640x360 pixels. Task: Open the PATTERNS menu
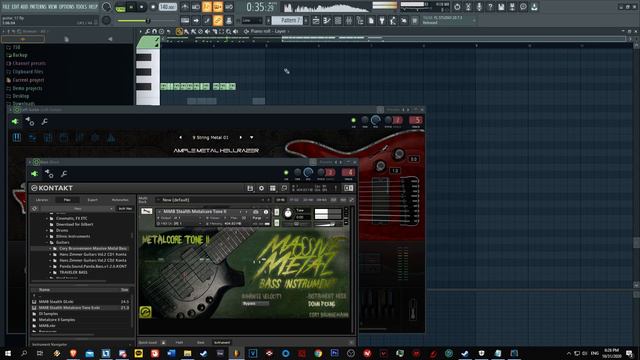[38, 7]
